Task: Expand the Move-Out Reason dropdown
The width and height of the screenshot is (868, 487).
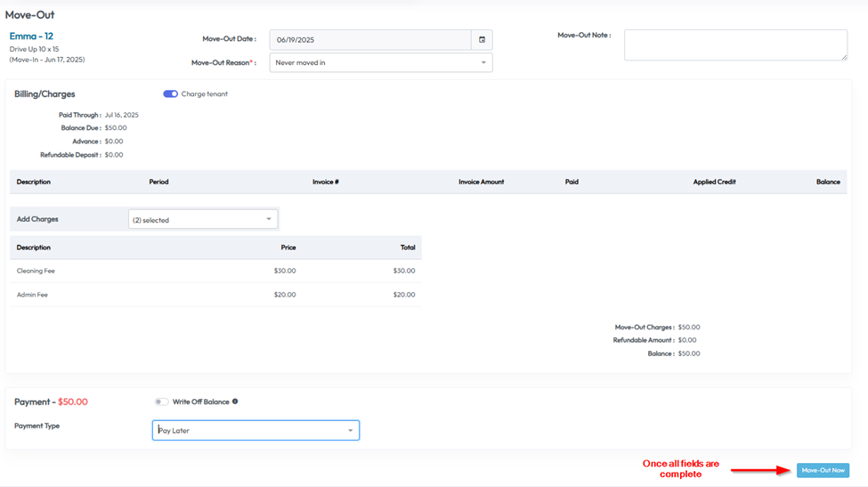Action: [381, 63]
